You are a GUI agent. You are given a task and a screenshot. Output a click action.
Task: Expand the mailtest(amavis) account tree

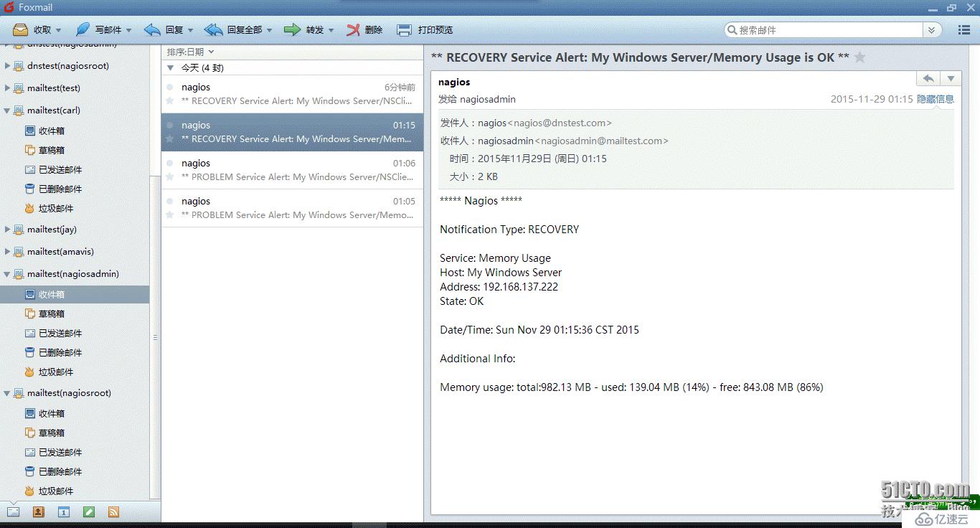[7, 252]
